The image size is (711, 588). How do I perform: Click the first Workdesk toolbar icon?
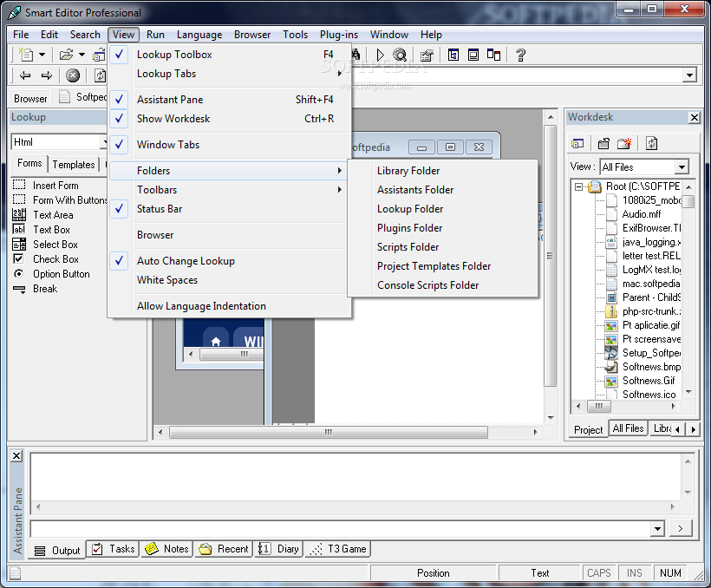(577, 144)
